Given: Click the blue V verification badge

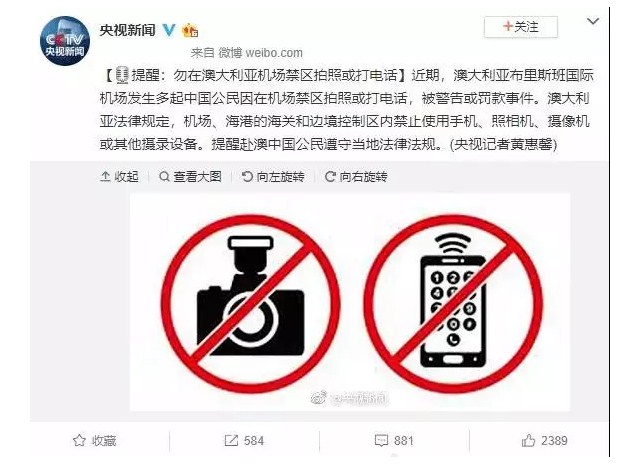Looking at the screenshot, I should [169, 30].
